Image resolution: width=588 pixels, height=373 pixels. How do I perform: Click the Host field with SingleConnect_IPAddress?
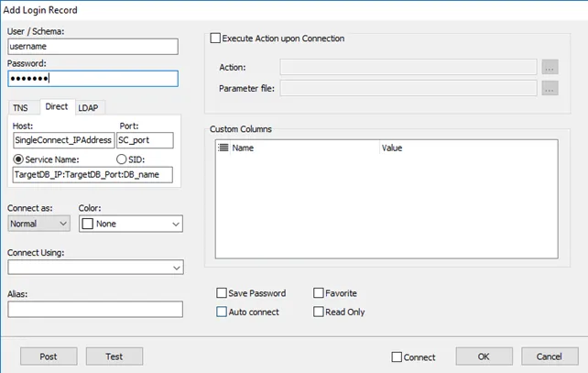pos(64,140)
